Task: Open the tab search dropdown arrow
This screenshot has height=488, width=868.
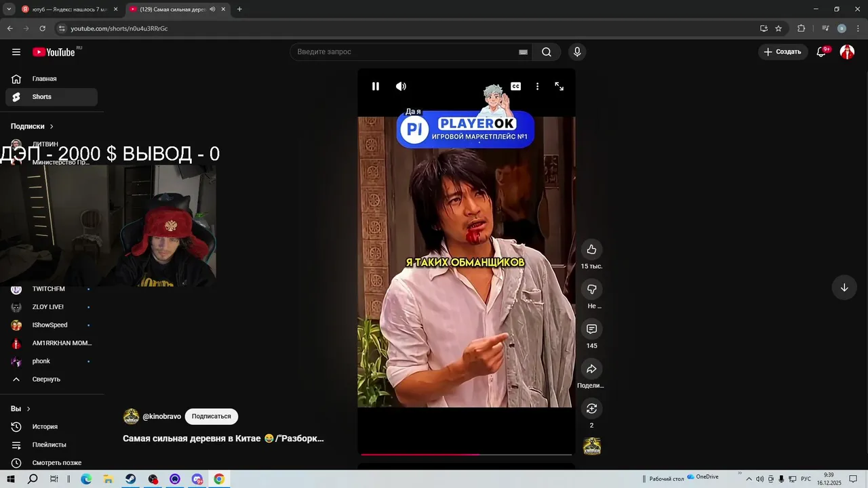Action: click(9, 9)
